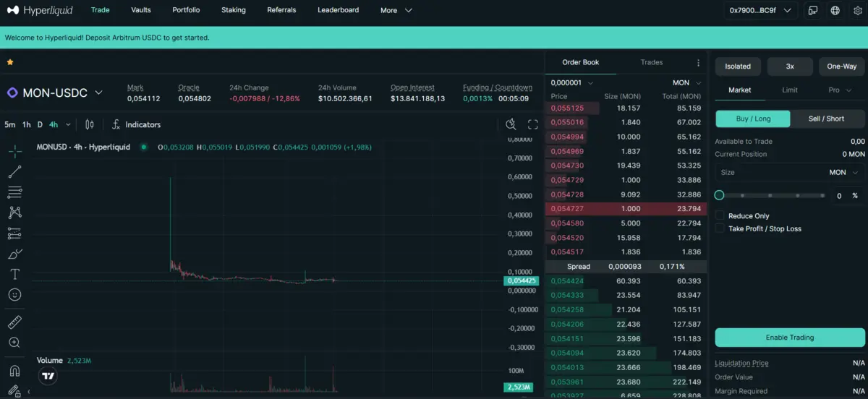
Task: Click the 3x leverage button
Action: 790,66
